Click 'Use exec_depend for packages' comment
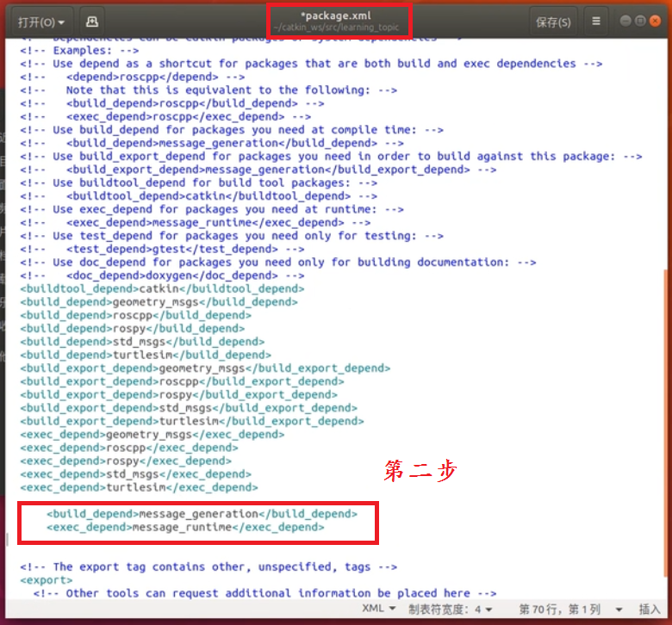The width and height of the screenshot is (672, 625). (x=212, y=210)
